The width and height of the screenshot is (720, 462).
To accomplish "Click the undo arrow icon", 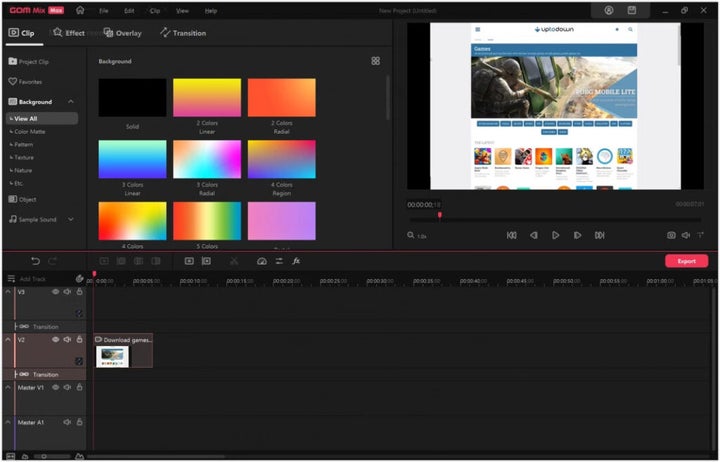I will [36, 261].
